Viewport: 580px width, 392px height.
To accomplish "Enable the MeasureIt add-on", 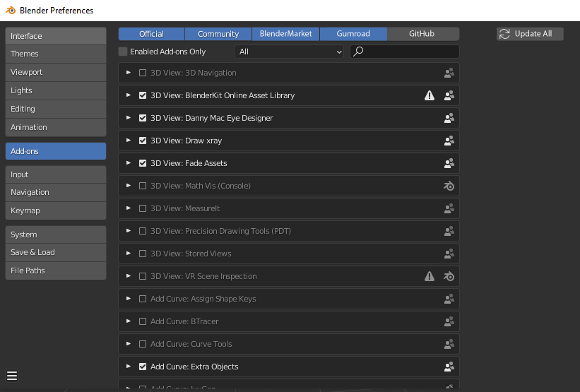I will [x=143, y=208].
